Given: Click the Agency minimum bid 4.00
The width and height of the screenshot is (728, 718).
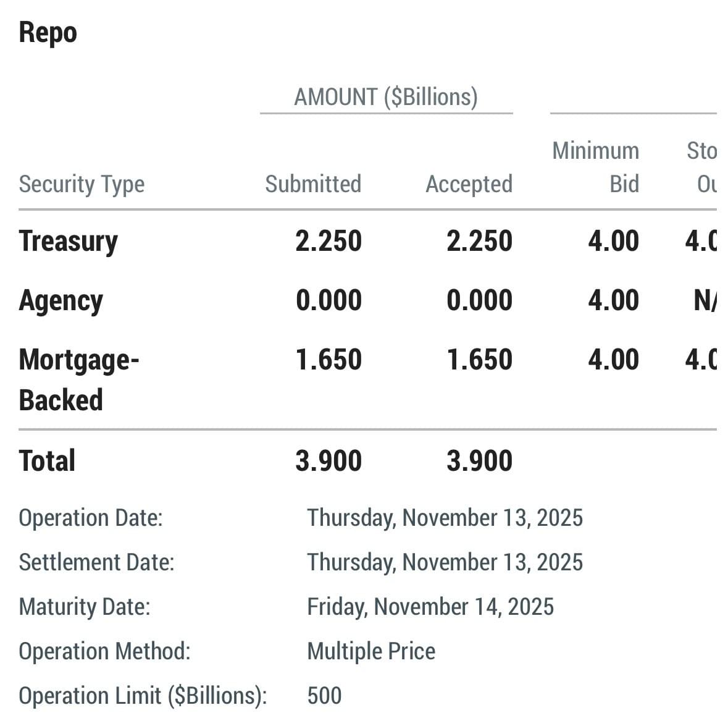Looking at the screenshot, I should pos(613,301).
